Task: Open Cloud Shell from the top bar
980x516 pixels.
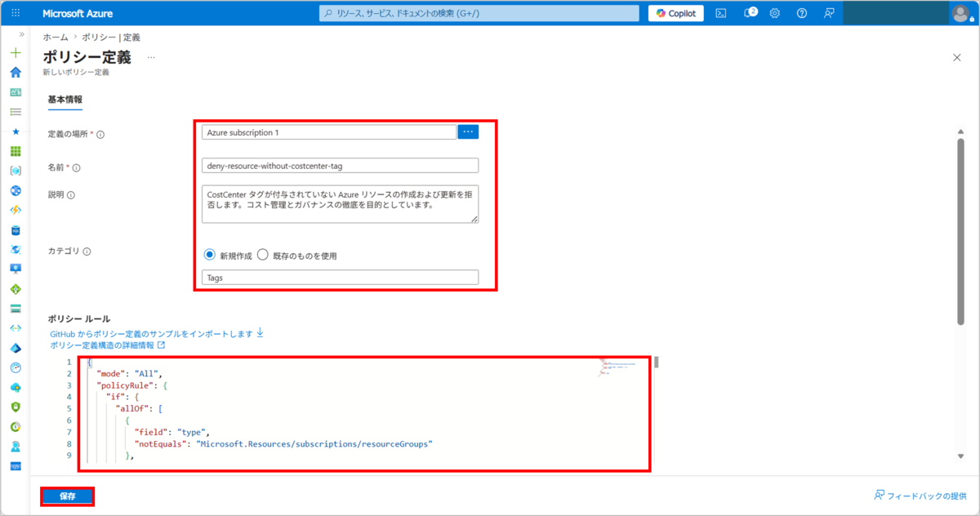Action: [x=721, y=13]
